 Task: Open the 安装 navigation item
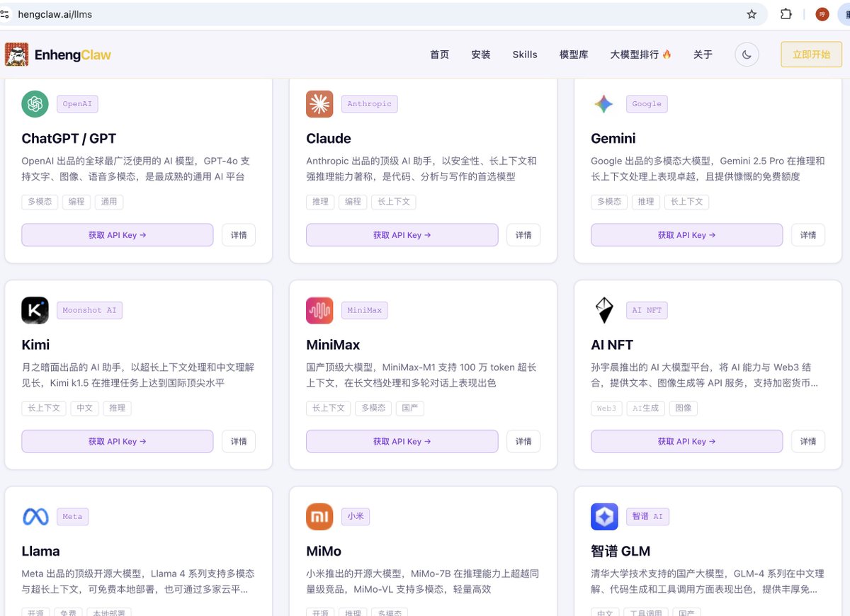pyautogui.click(x=480, y=55)
